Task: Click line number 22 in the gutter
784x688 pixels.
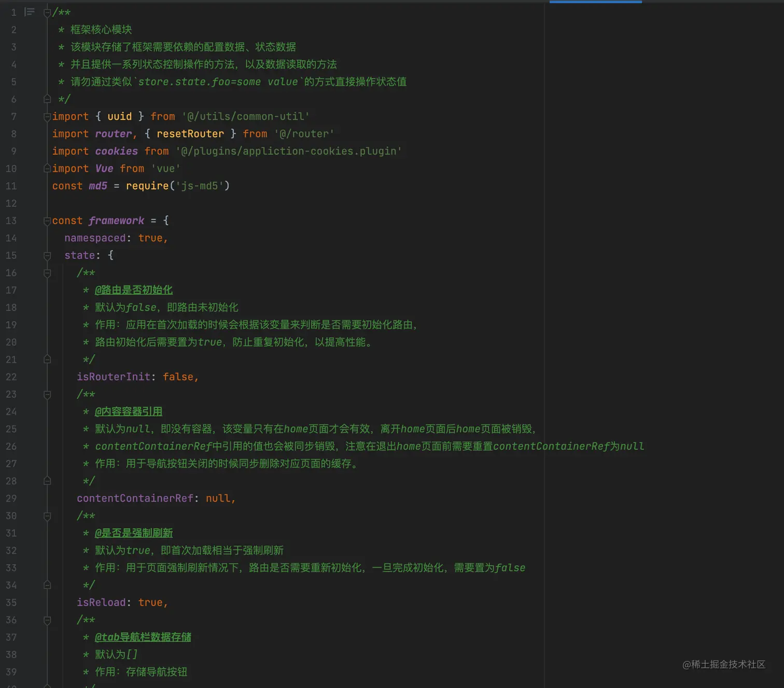Action: 11,377
